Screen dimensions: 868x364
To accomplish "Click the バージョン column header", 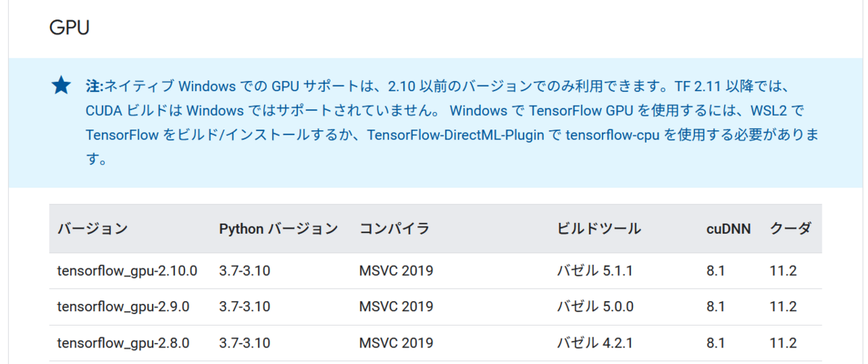I will click(x=93, y=229).
